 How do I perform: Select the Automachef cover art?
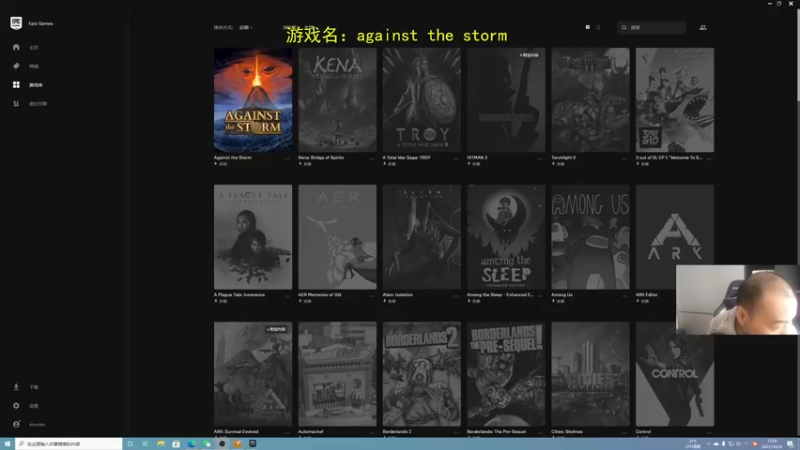(337, 374)
